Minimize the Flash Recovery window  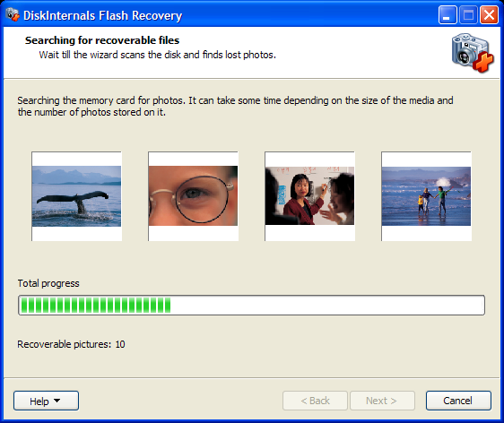point(448,14)
